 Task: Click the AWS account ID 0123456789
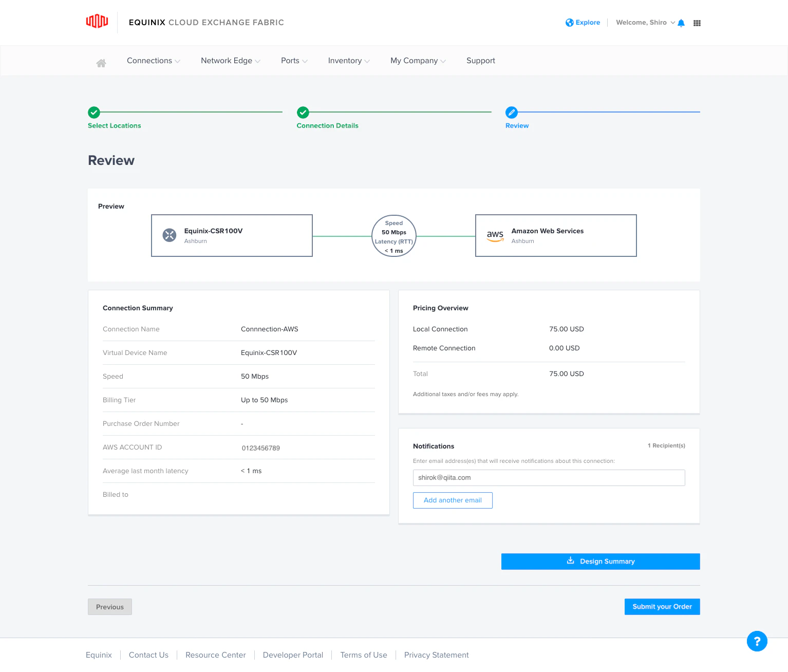[261, 448]
